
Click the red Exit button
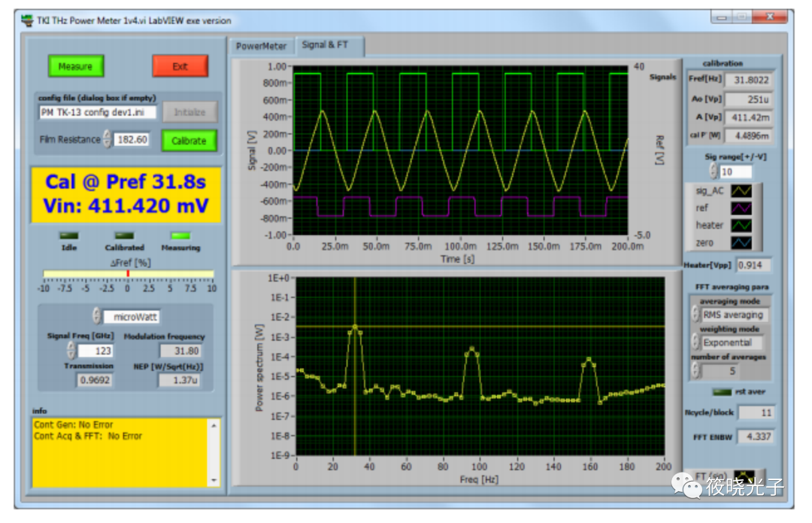[x=180, y=66]
